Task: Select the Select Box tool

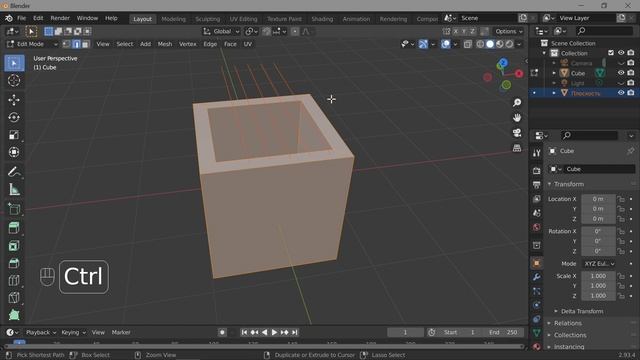Action: [x=14, y=64]
